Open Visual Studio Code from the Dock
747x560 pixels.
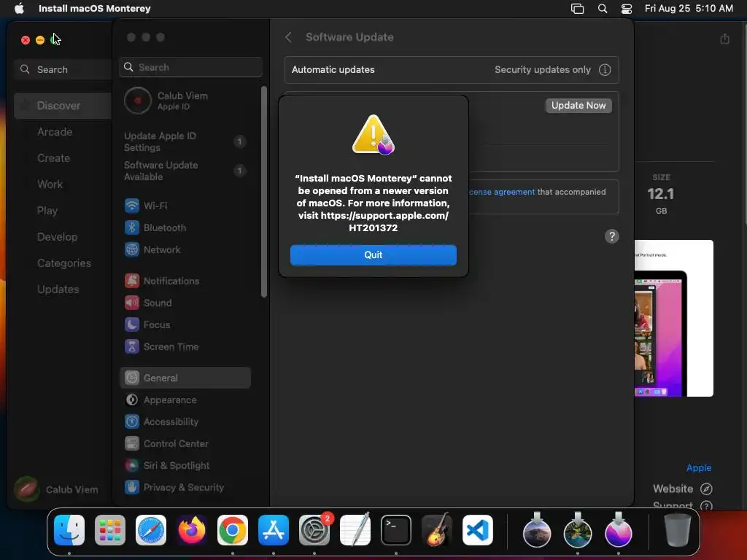click(x=477, y=530)
